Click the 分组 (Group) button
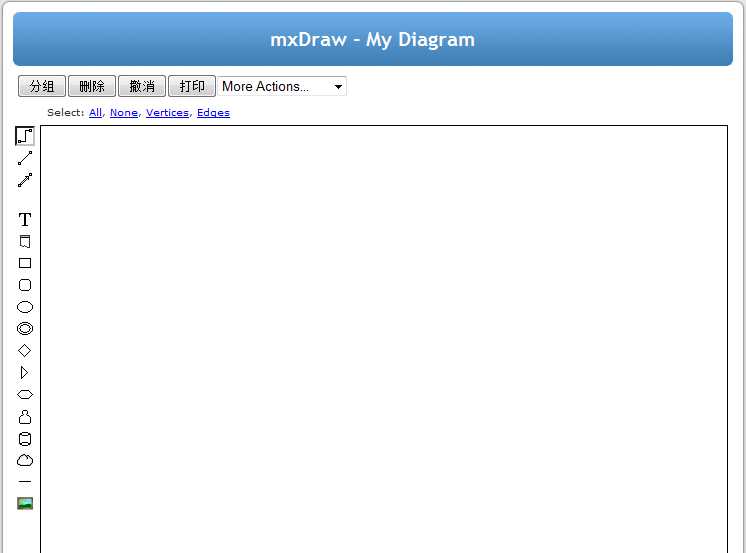This screenshot has height=553, width=746. 42,86
